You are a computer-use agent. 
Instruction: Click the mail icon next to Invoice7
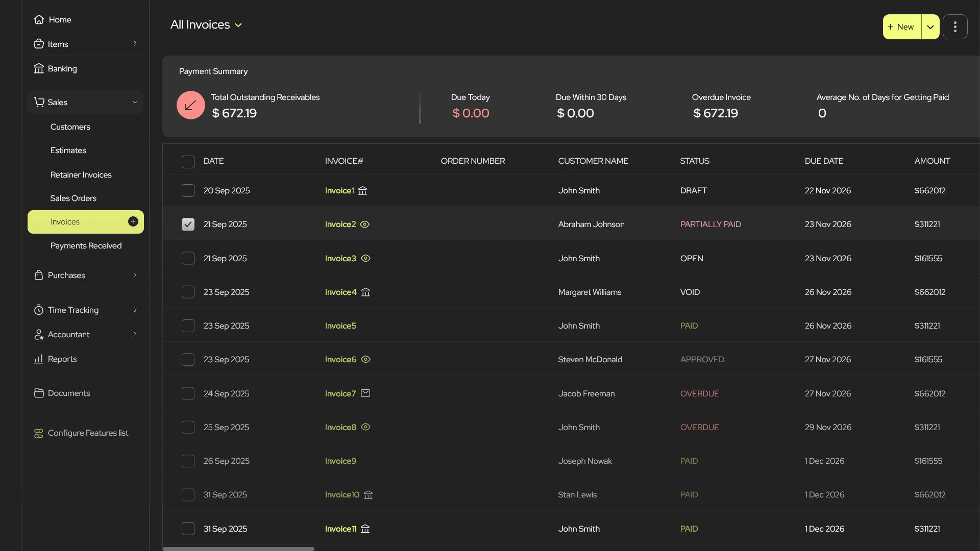(x=365, y=393)
